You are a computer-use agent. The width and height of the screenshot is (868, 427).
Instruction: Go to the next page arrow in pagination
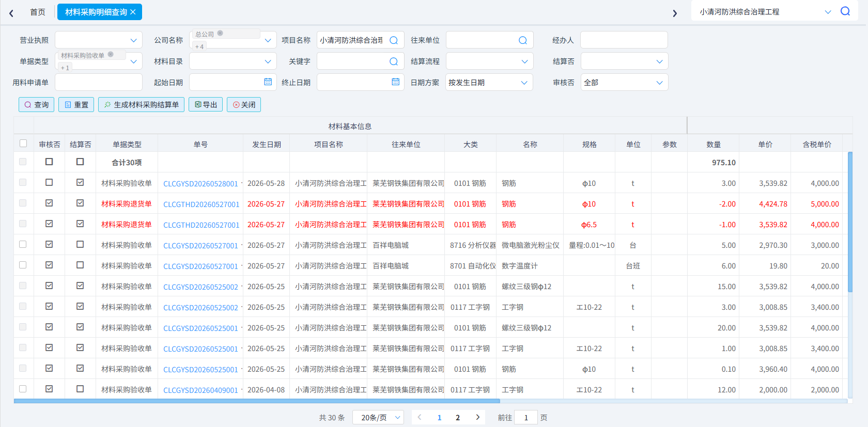click(477, 417)
